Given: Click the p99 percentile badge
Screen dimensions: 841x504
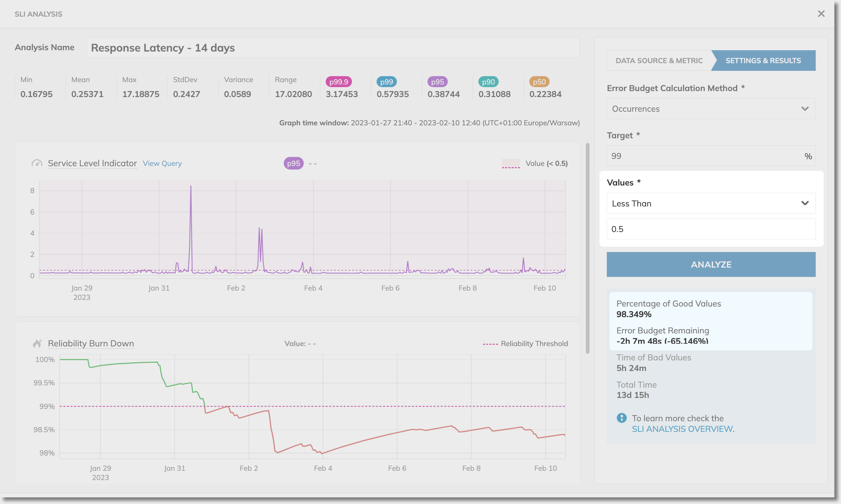Looking at the screenshot, I should (386, 82).
